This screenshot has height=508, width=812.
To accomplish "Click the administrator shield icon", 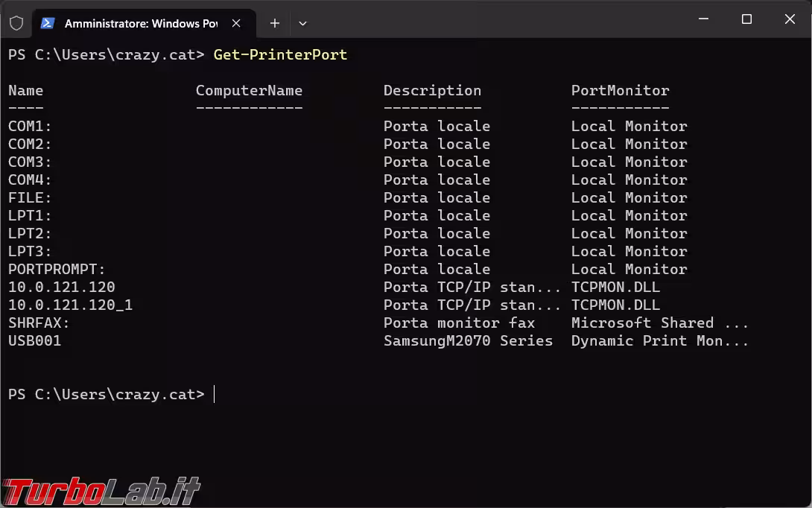I will tap(16, 23).
